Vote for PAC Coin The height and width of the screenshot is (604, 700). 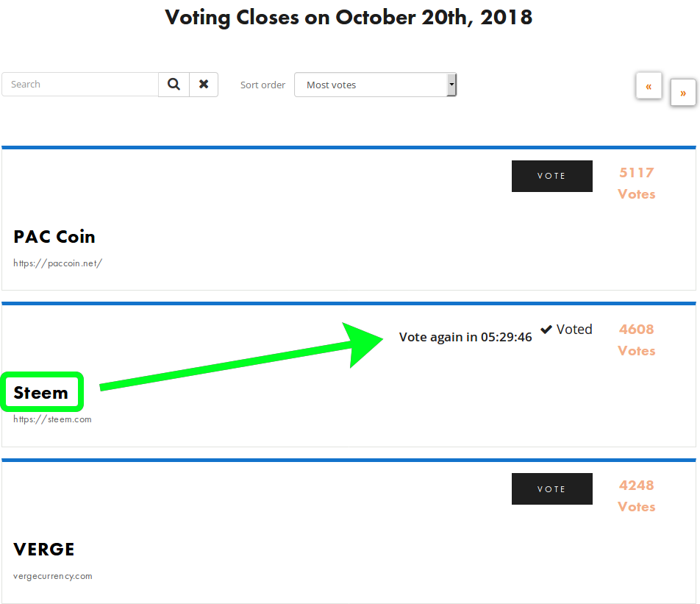click(x=551, y=176)
